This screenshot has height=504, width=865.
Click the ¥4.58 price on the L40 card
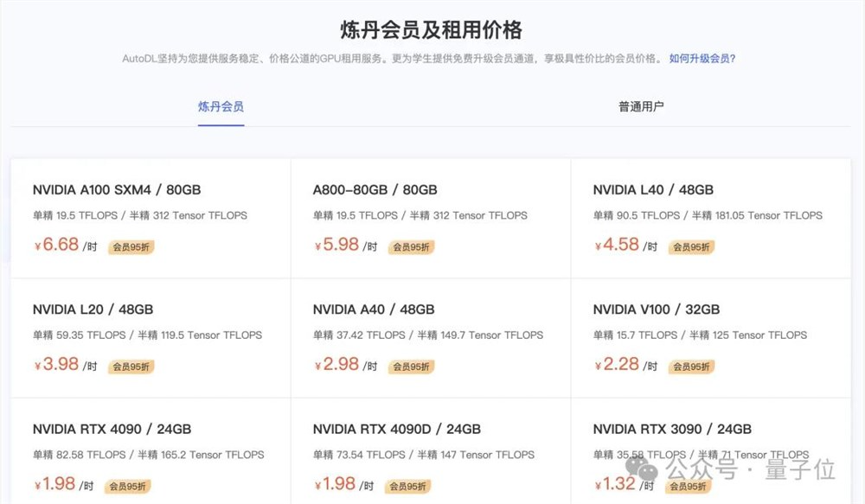(617, 245)
